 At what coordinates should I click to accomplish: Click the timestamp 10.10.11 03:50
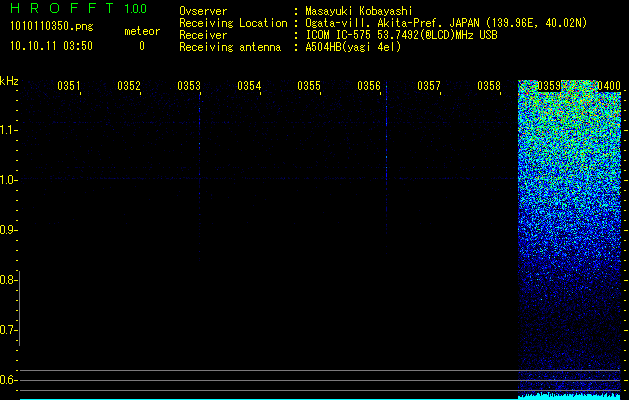tap(51, 46)
